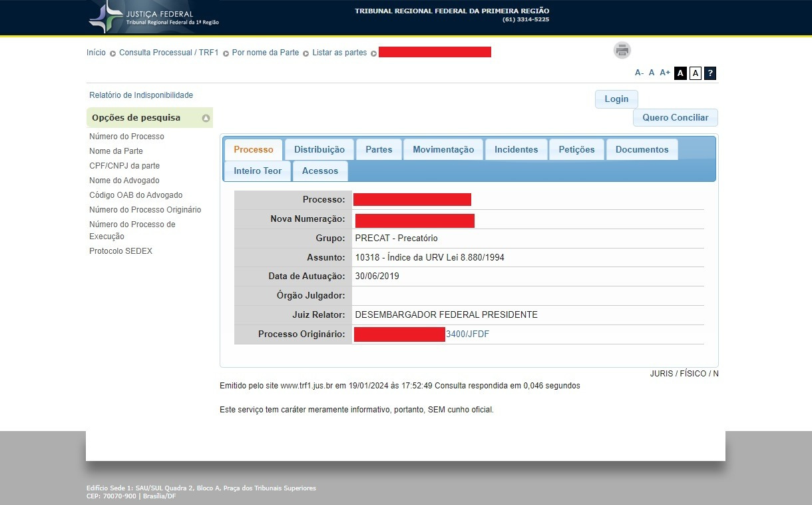Open Por nome da Parte breadcrumb
The height and width of the screenshot is (505, 812).
(x=266, y=53)
